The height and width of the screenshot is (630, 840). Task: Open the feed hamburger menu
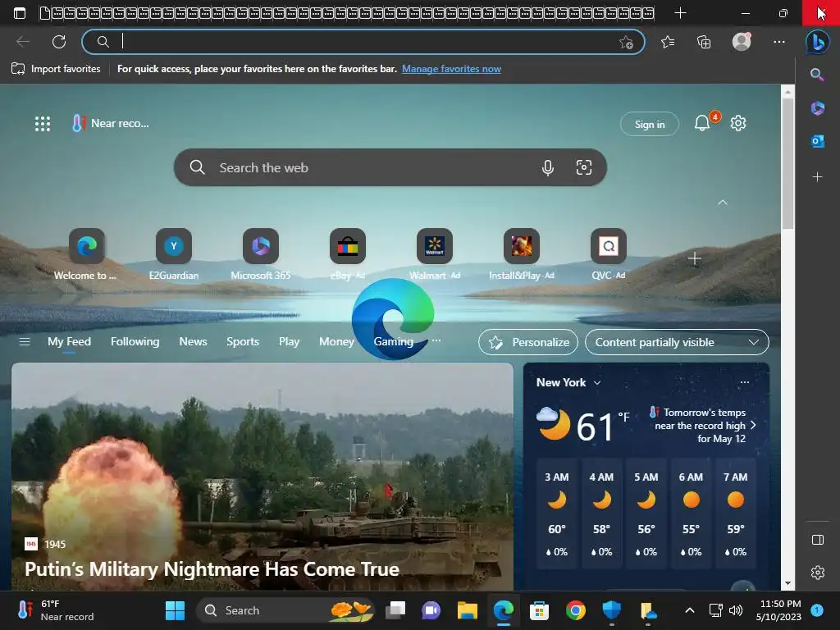(25, 342)
